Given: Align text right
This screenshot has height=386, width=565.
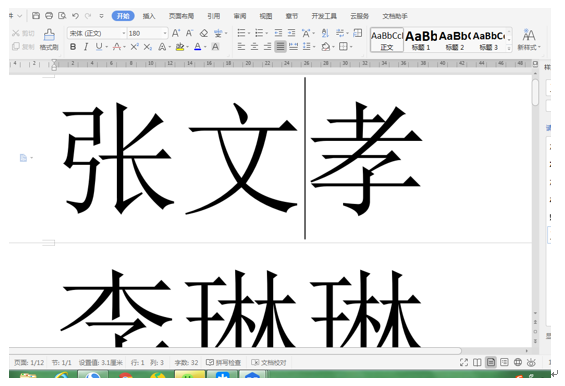Looking at the screenshot, I should point(267,46).
